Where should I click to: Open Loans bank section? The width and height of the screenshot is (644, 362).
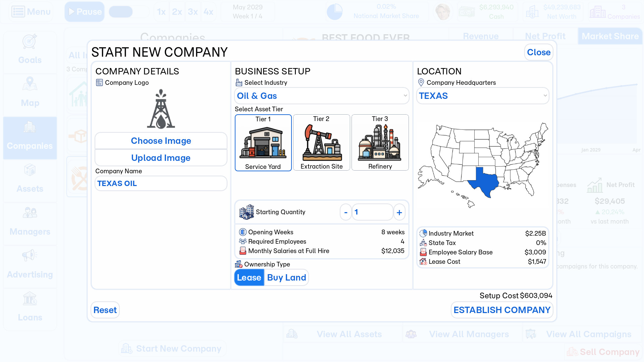[30, 309]
